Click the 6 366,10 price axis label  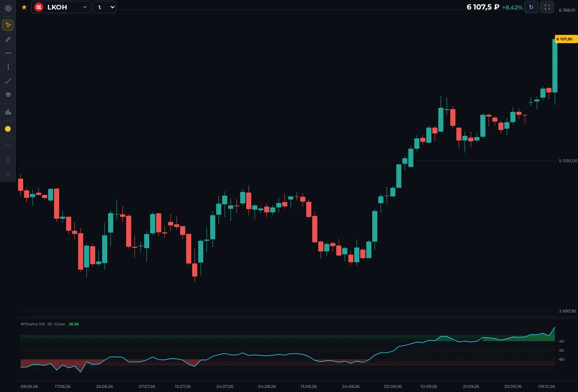(567, 10)
